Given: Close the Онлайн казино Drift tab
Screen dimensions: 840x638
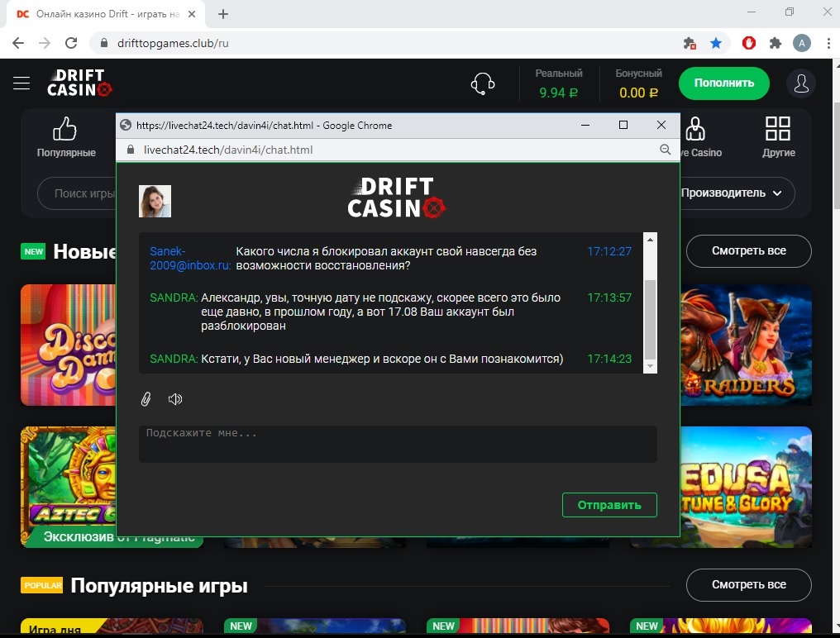Looking at the screenshot, I should pyautogui.click(x=192, y=15).
